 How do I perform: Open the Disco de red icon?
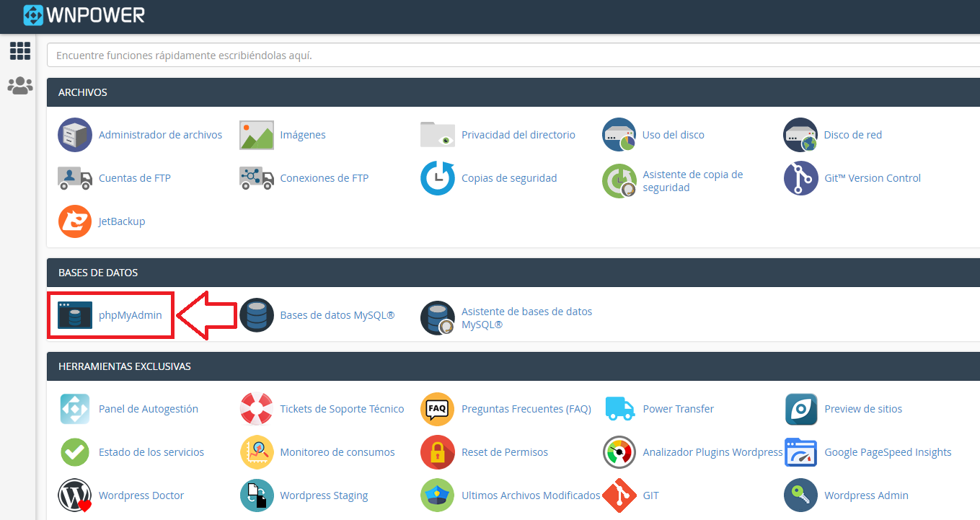(800, 135)
